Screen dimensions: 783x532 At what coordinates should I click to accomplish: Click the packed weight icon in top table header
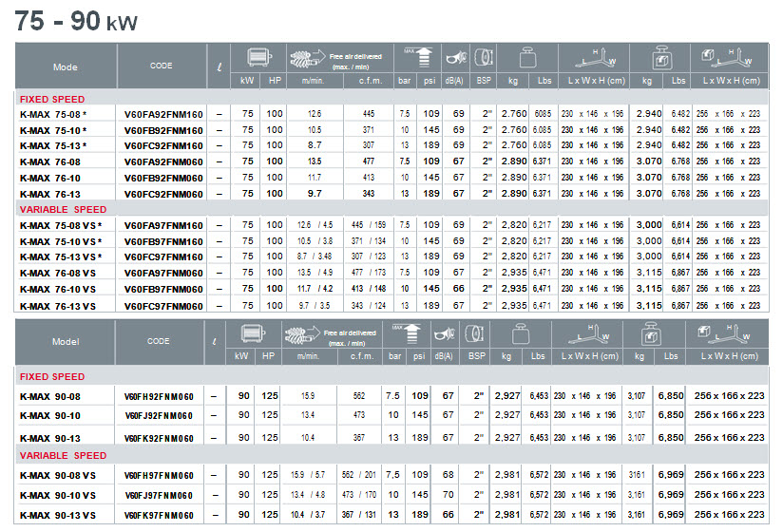tap(661, 57)
